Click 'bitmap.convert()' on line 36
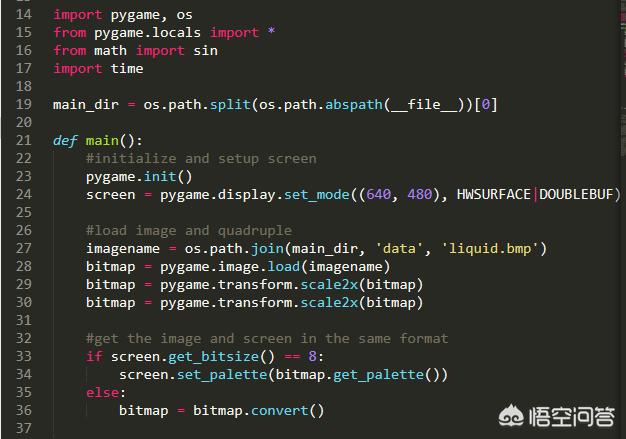 259,410
